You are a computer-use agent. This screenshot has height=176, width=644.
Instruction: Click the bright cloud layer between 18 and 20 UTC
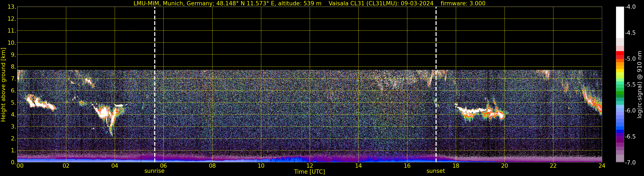[475, 111]
